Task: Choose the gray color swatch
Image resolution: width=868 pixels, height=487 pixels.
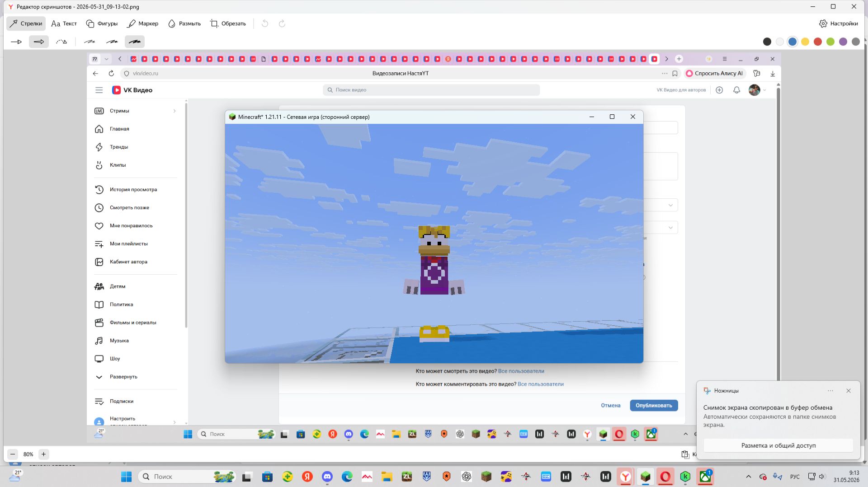Action: pyautogui.click(x=856, y=42)
